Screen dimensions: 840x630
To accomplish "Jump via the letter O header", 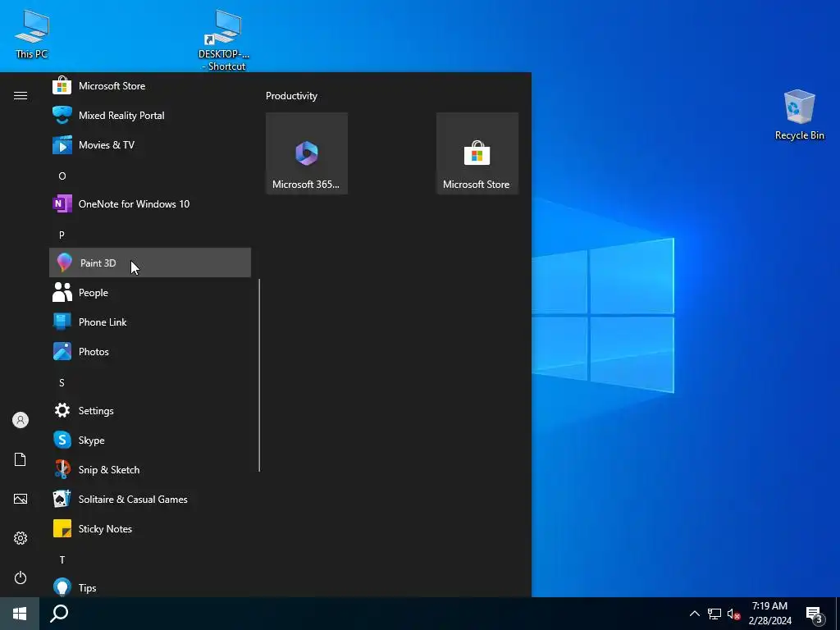I will click(62, 176).
